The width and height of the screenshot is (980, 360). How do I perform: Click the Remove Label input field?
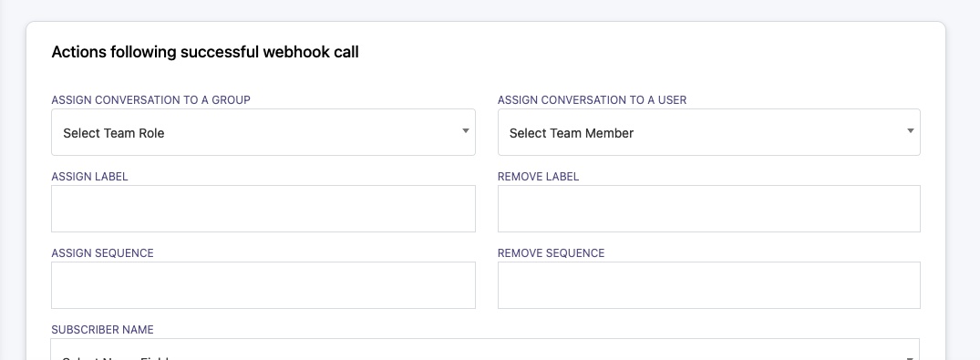click(708, 209)
